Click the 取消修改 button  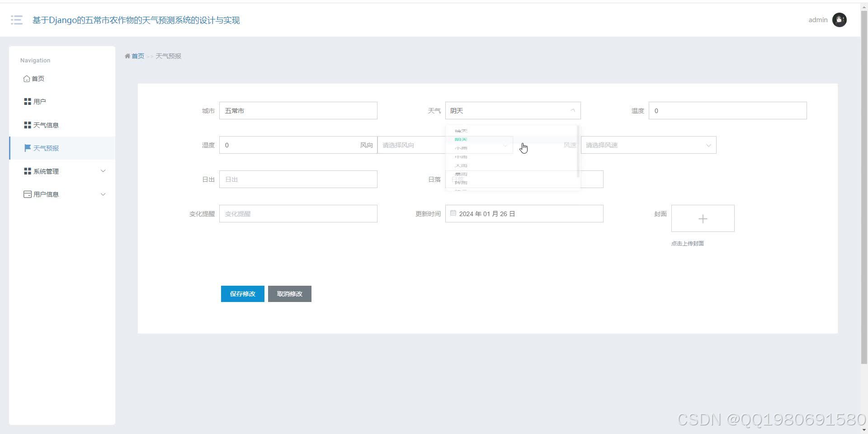(x=290, y=294)
